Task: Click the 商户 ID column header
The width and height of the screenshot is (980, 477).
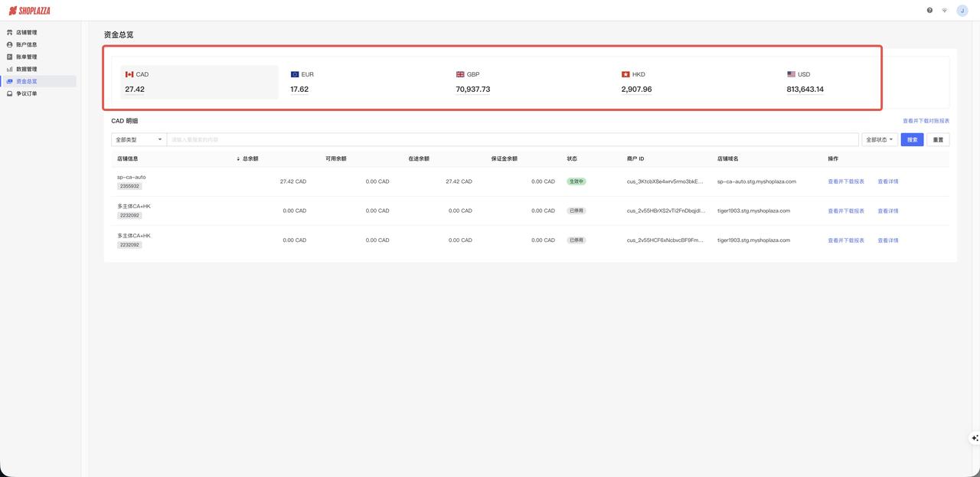Action: click(x=635, y=158)
